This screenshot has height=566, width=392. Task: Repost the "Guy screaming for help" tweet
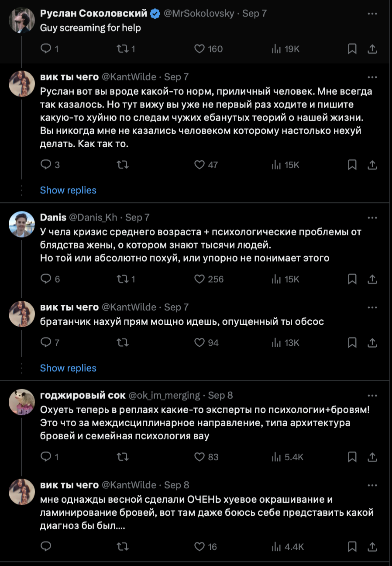click(123, 49)
